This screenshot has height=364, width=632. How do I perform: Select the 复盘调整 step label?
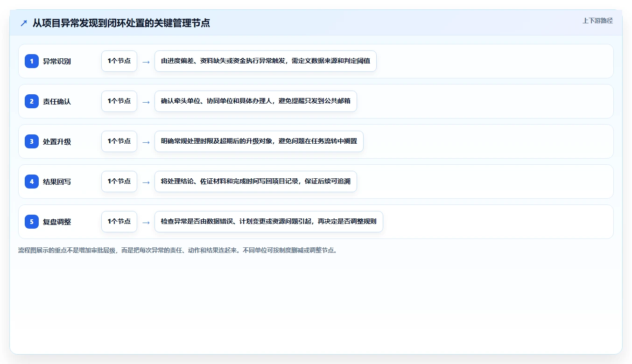(x=57, y=222)
